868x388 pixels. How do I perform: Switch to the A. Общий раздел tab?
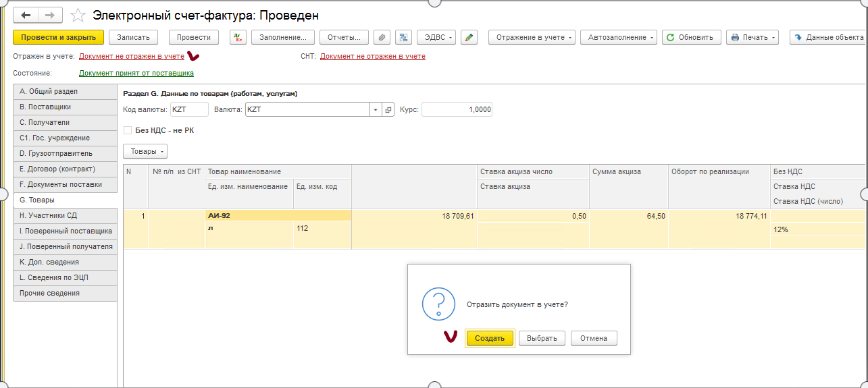click(65, 91)
